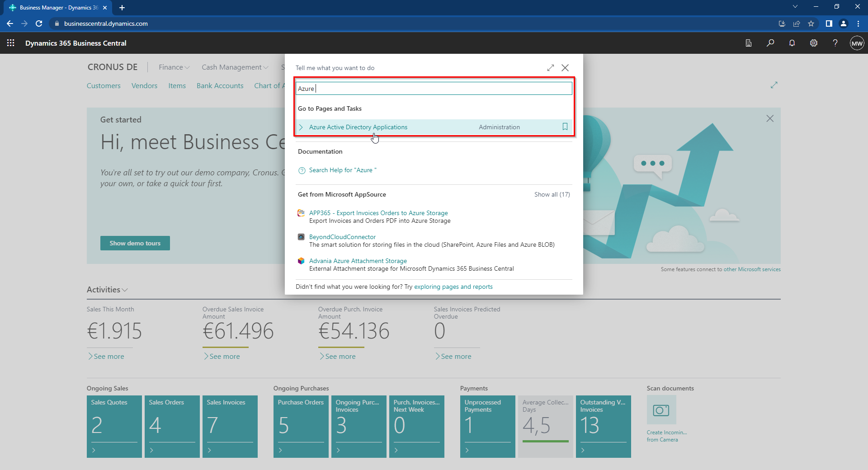
Task: Open the Sales Quotes tile
Action: (x=114, y=427)
